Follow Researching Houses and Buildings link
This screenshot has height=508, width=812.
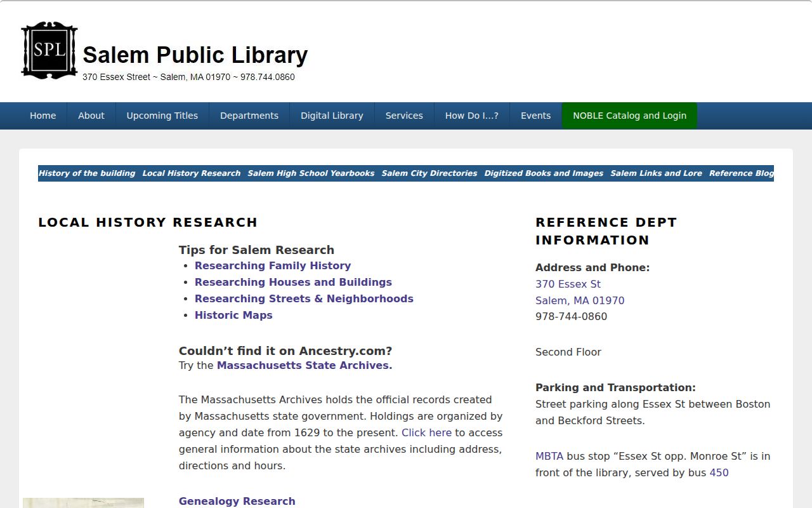[293, 282]
